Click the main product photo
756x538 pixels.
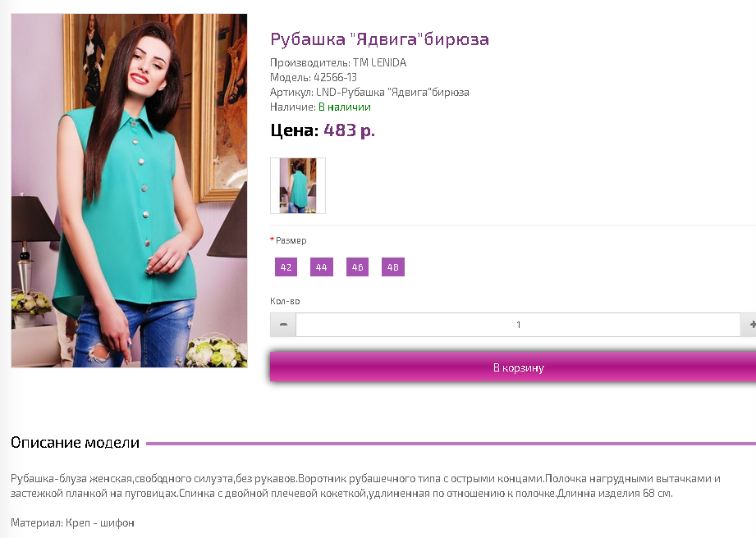129,191
